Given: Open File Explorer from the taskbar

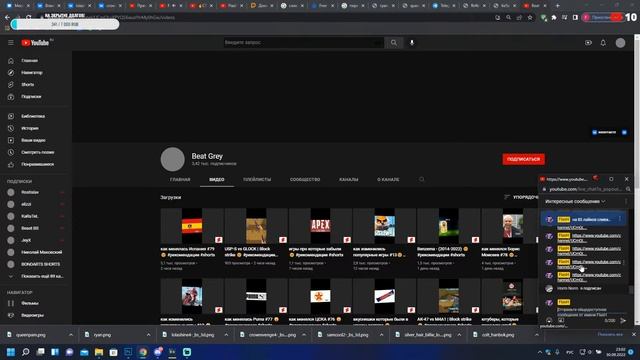Looking at the screenshot, I should (99, 352).
